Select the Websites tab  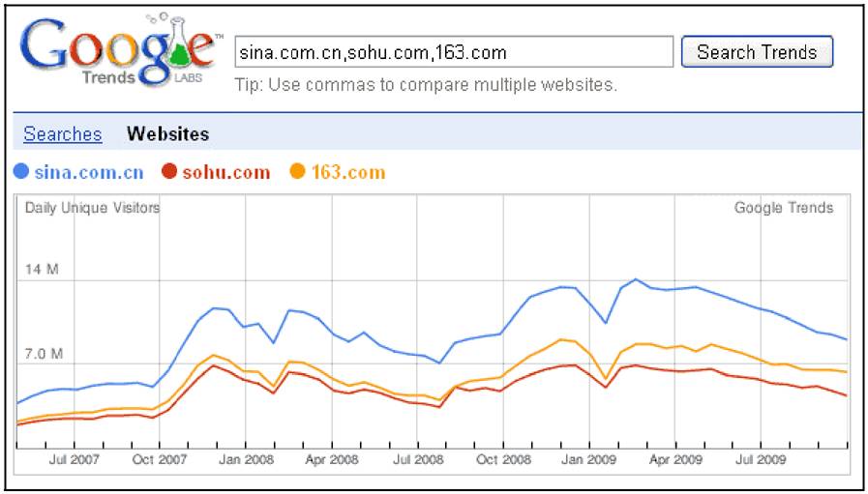click(x=167, y=134)
